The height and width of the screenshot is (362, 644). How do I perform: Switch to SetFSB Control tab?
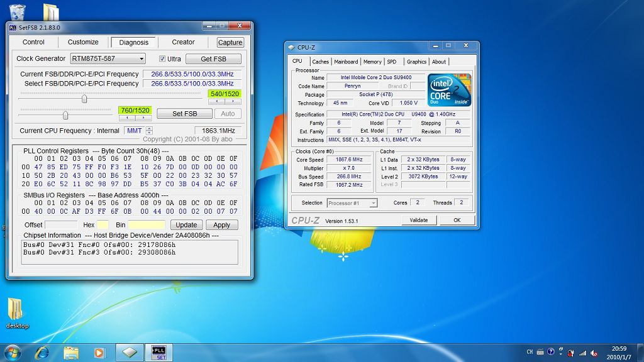(33, 42)
